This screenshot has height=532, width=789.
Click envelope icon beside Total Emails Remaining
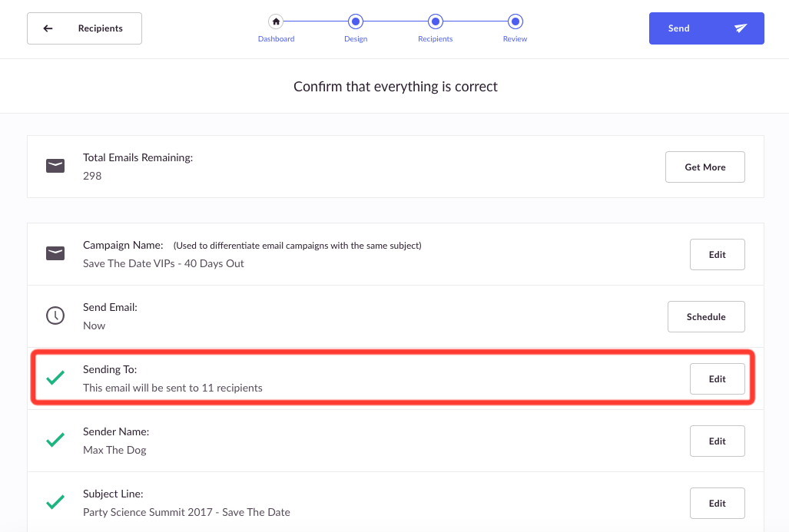[x=55, y=166]
